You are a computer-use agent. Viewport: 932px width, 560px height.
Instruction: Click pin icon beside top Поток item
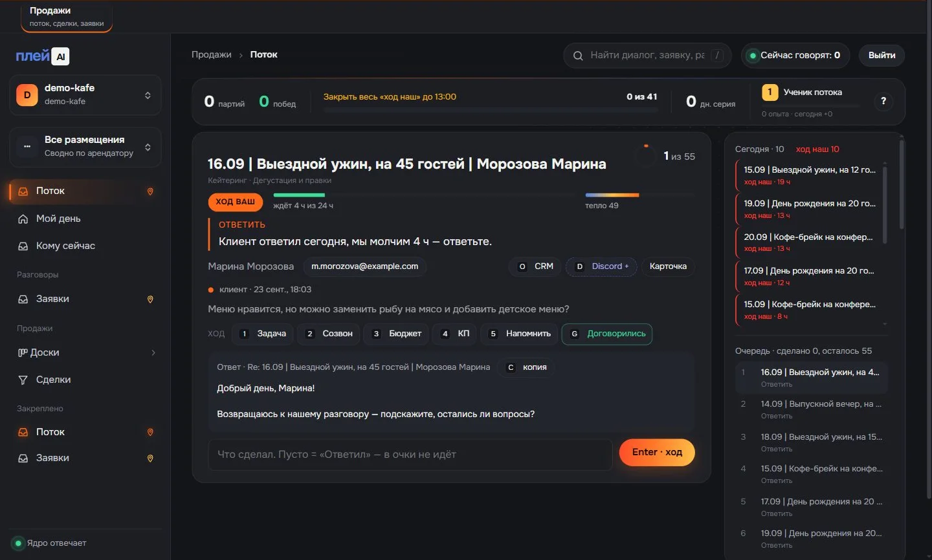(x=150, y=191)
